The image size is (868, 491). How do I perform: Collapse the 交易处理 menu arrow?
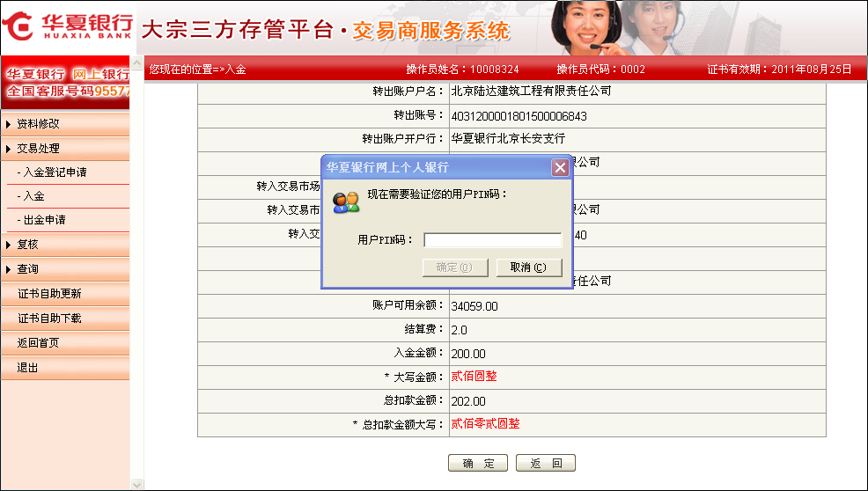8,149
